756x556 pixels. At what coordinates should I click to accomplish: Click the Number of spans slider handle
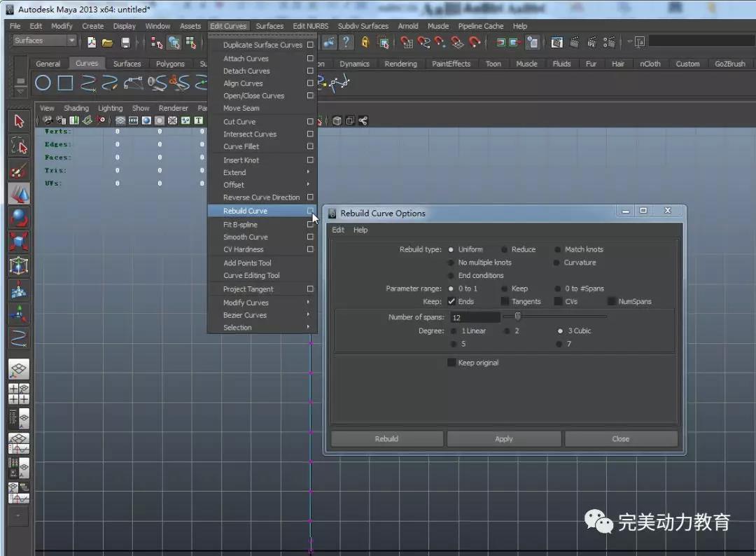click(517, 317)
